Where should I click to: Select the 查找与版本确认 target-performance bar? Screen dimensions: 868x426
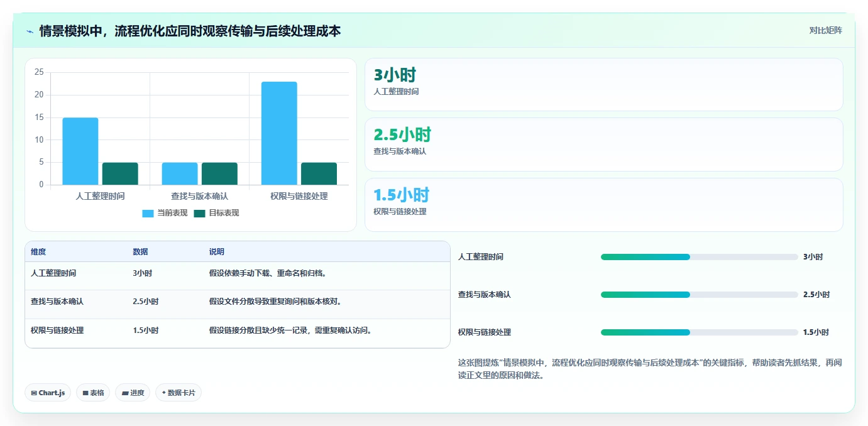[x=219, y=173]
